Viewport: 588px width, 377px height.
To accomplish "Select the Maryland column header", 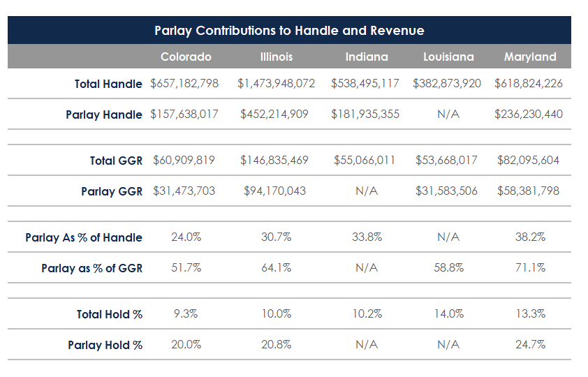I will point(529,57).
